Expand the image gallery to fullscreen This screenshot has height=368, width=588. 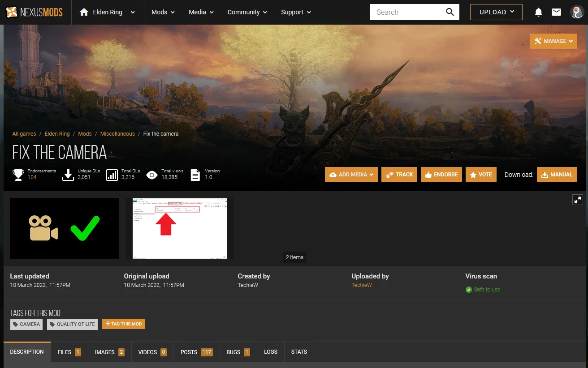(578, 200)
